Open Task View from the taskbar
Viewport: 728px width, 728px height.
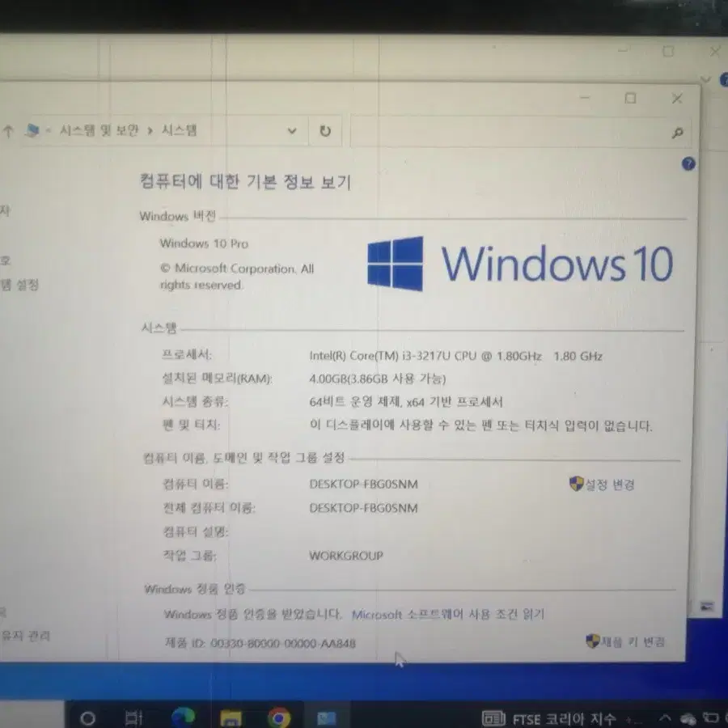133,719
